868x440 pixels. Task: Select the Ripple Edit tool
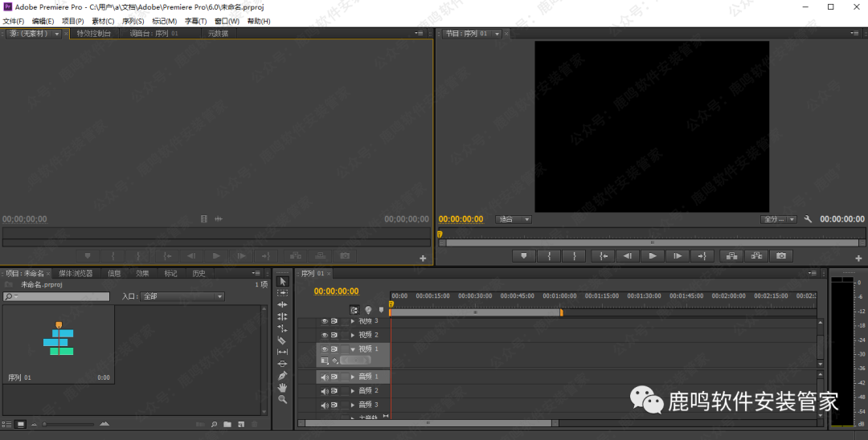click(x=282, y=305)
